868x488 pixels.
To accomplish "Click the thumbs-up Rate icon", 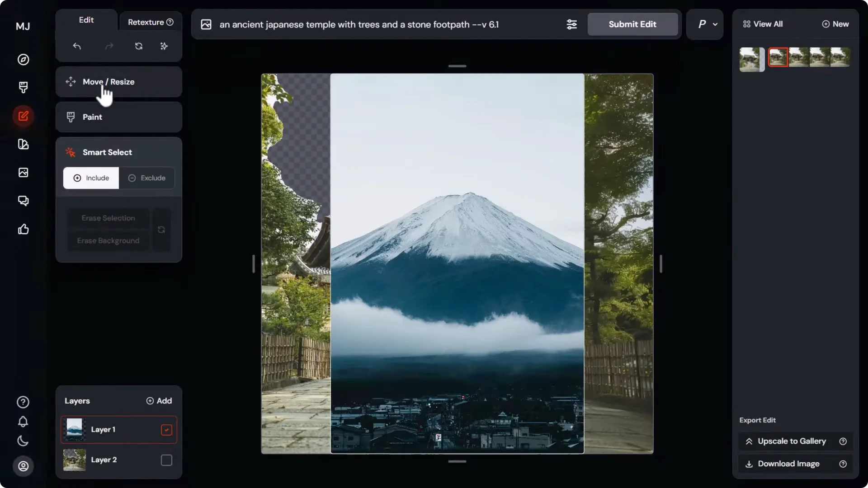I will (x=23, y=230).
